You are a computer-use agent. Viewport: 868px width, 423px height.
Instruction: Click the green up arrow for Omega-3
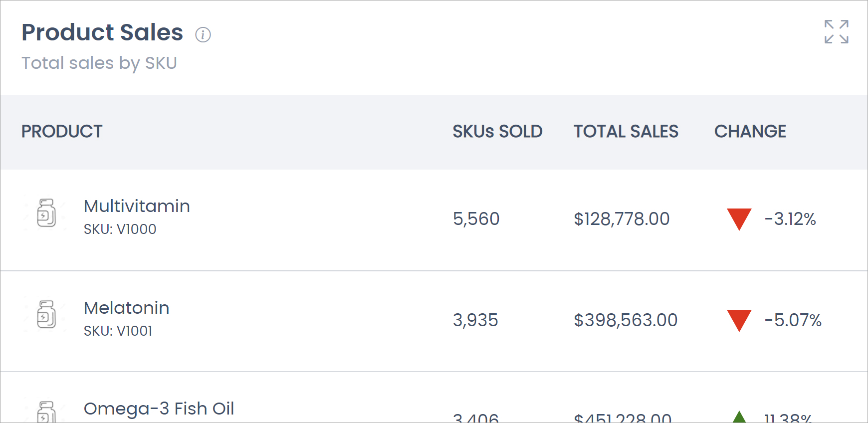tap(739, 417)
